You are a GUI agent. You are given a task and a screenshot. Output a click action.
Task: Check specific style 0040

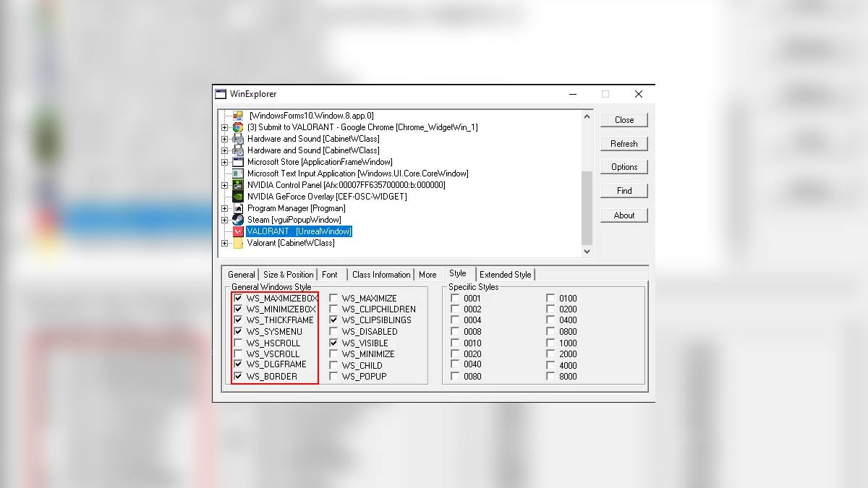pos(455,364)
